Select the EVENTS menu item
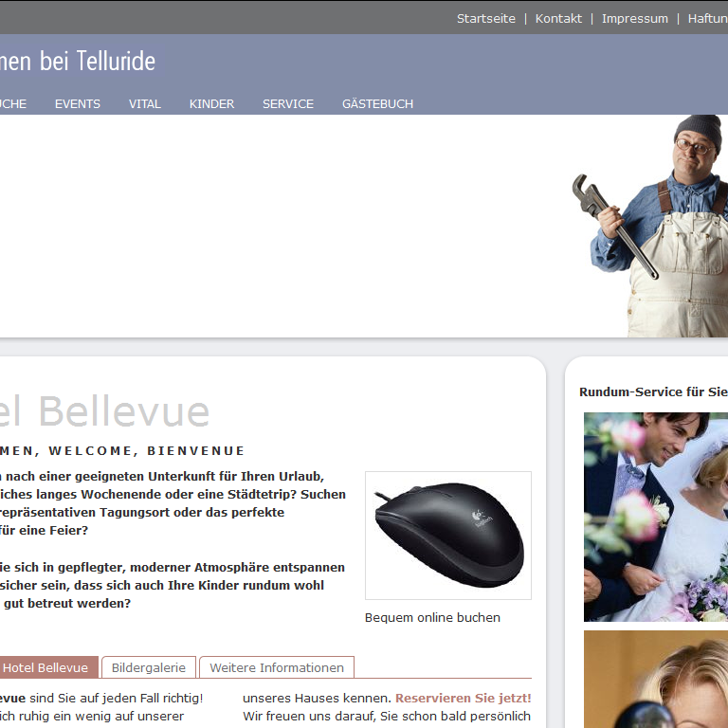The width and height of the screenshot is (728, 728). tap(78, 104)
